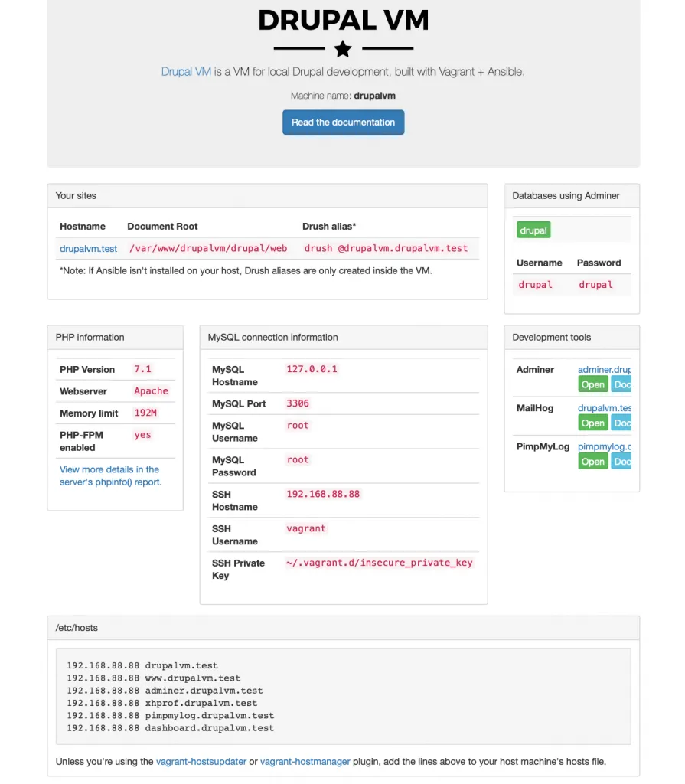The image size is (685, 784).
Task: Click the /etc/hosts panel heading
Action: pos(343,628)
